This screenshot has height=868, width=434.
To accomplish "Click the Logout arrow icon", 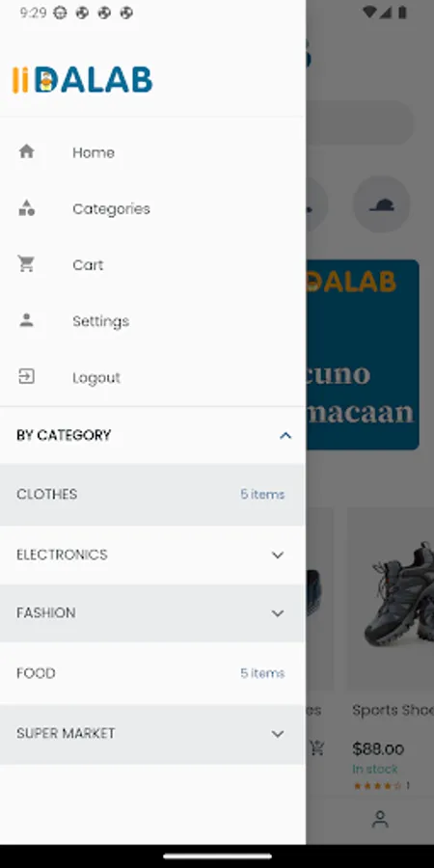I will tap(27, 377).
